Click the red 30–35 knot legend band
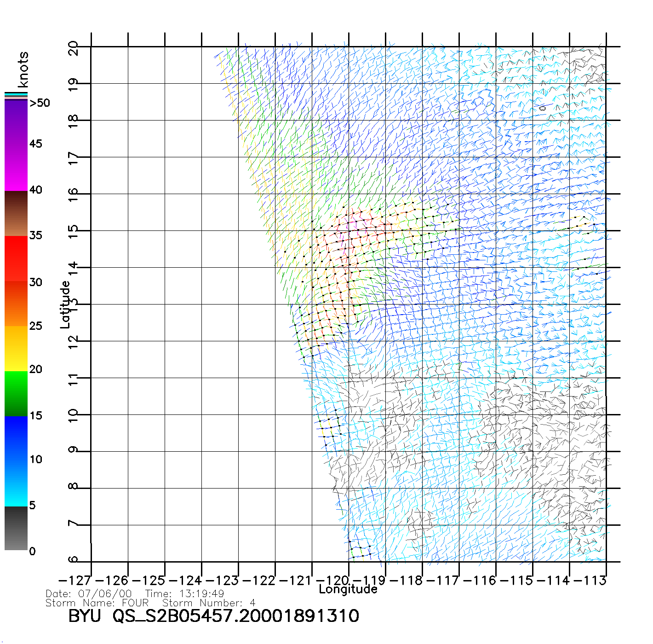 pos(16,258)
